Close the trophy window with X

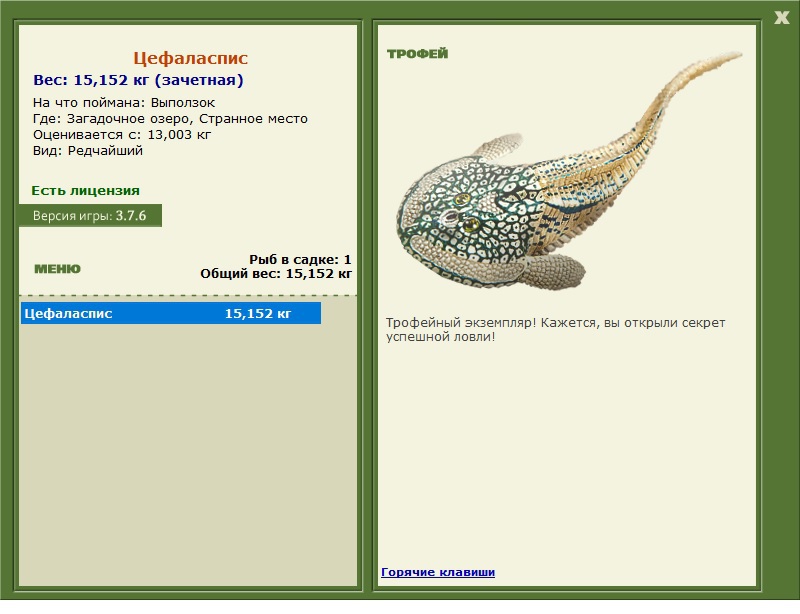click(781, 18)
